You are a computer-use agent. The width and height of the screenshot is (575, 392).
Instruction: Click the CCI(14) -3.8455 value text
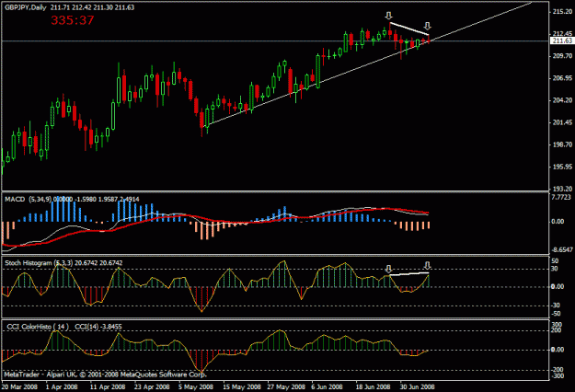pyautogui.click(x=98, y=327)
